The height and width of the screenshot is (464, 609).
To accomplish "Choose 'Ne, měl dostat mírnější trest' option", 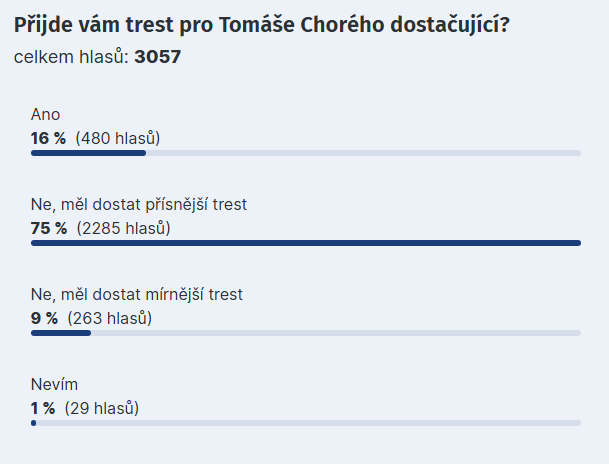I will point(137,295).
